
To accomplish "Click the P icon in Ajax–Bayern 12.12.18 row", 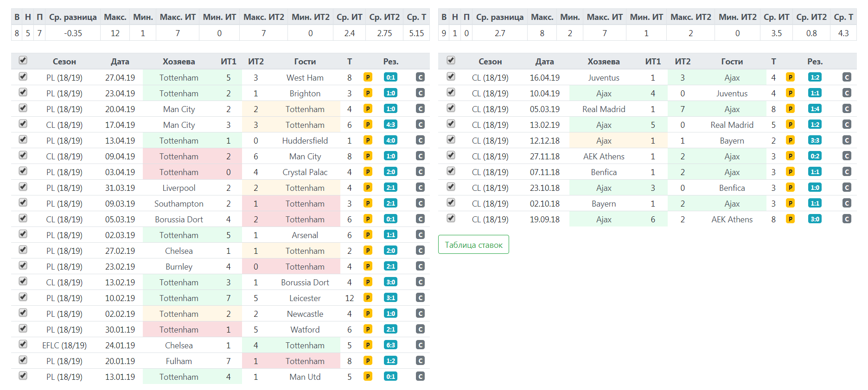I will (791, 140).
